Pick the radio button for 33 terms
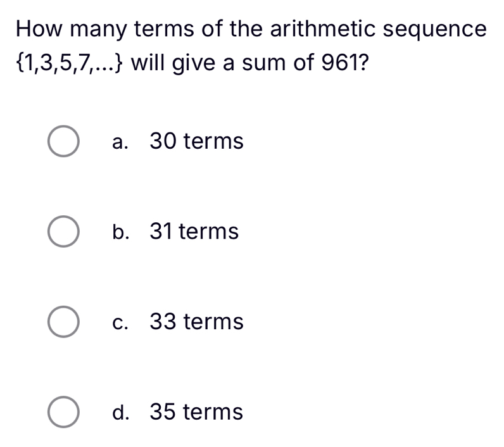Screen dimensions: 504x447 click(x=63, y=322)
